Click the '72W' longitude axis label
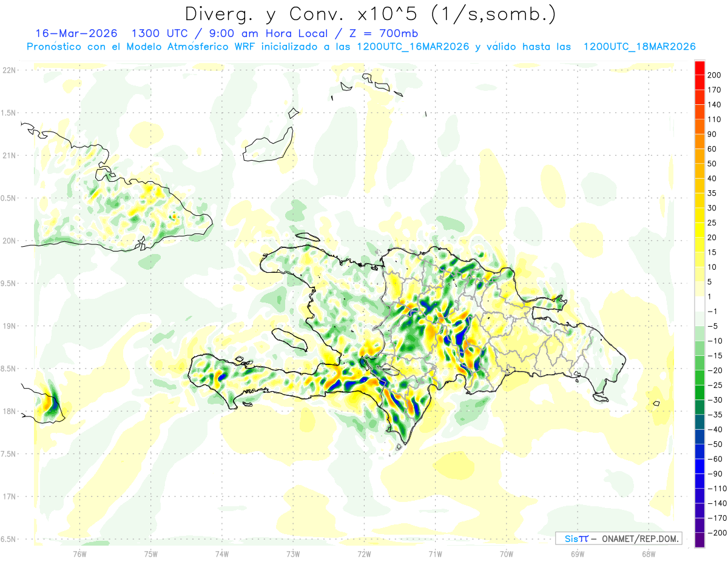Viewport: 728px width, 562px height. (x=364, y=554)
